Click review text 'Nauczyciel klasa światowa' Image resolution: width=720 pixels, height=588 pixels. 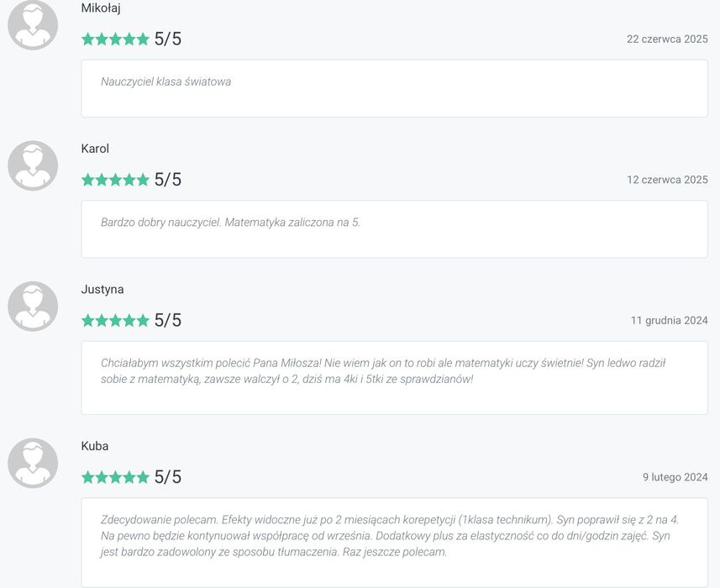[x=166, y=81]
